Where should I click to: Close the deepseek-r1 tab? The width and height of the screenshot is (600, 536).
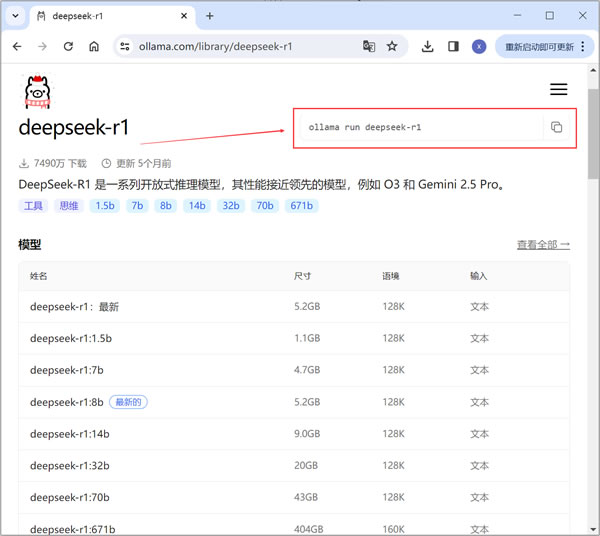pos(181,16)
